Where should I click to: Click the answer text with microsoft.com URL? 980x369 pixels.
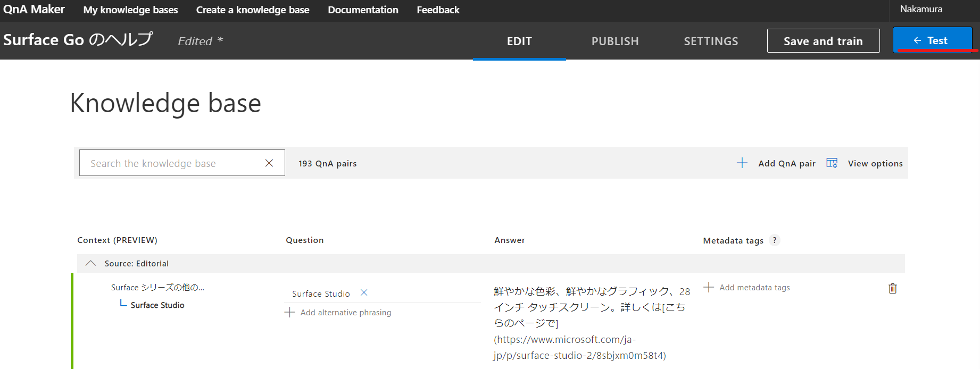592,323
